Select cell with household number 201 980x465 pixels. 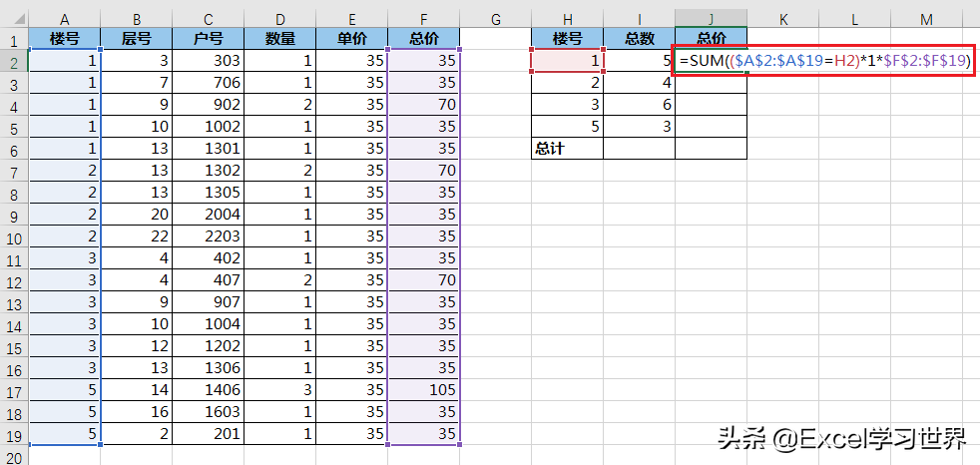click(209, 433)
